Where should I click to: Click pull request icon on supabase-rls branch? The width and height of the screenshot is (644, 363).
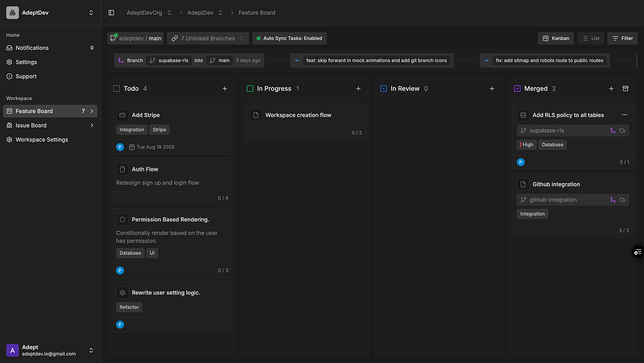(x=613, y=131)
